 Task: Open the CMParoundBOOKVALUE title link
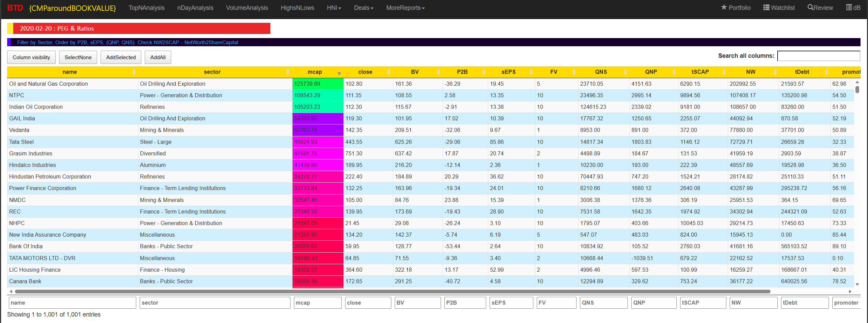[x=72, y=8]
